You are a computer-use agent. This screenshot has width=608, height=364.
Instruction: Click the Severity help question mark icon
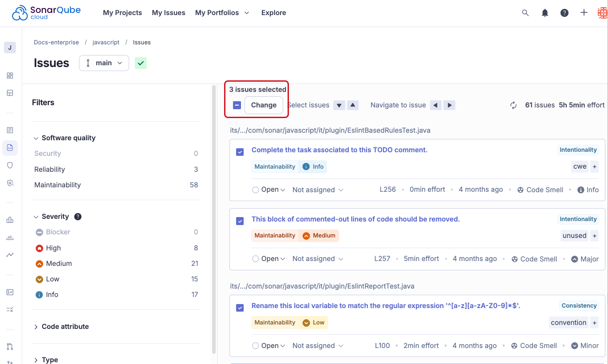coord(78,217)
